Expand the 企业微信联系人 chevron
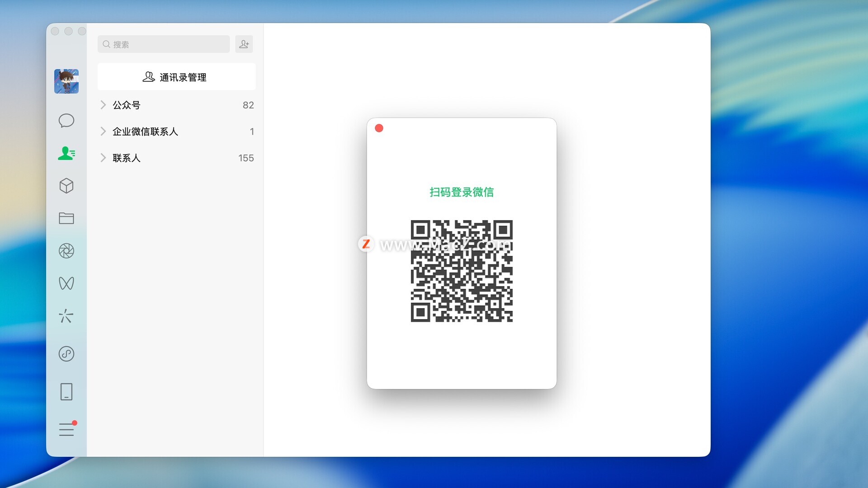The width and height of the screenshot is (868, 488). tap(103, 131)
